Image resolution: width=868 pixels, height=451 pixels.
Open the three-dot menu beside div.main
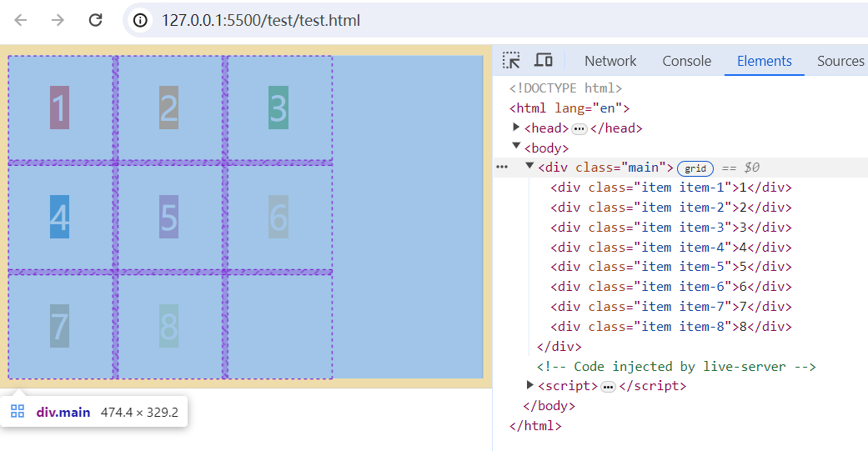click(502, 167)
